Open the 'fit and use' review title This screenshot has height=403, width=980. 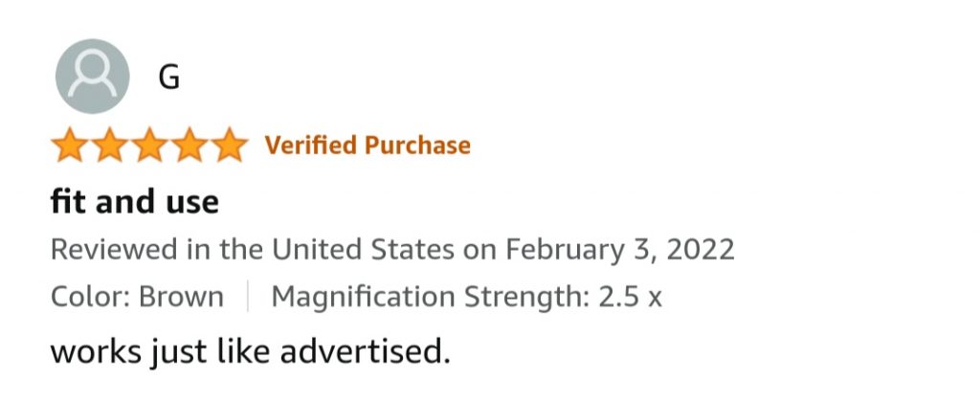pyautogui.click(x=134, y=202)
